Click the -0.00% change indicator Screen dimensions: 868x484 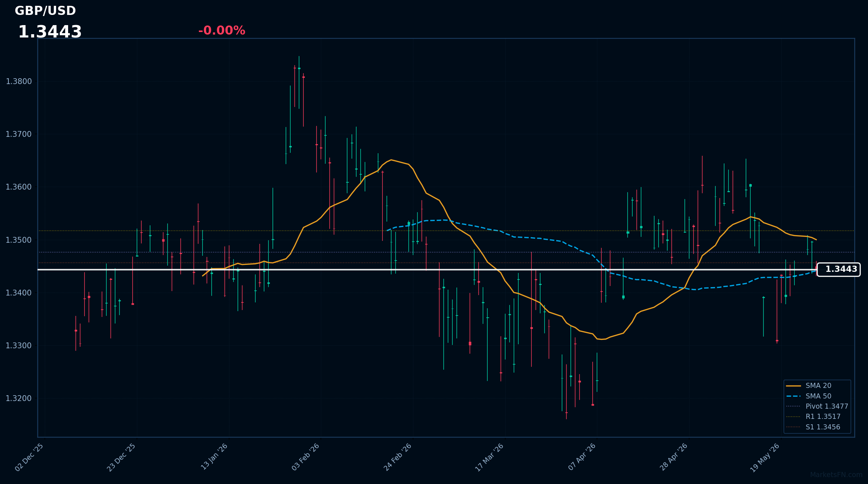click(x=221, y=31)
